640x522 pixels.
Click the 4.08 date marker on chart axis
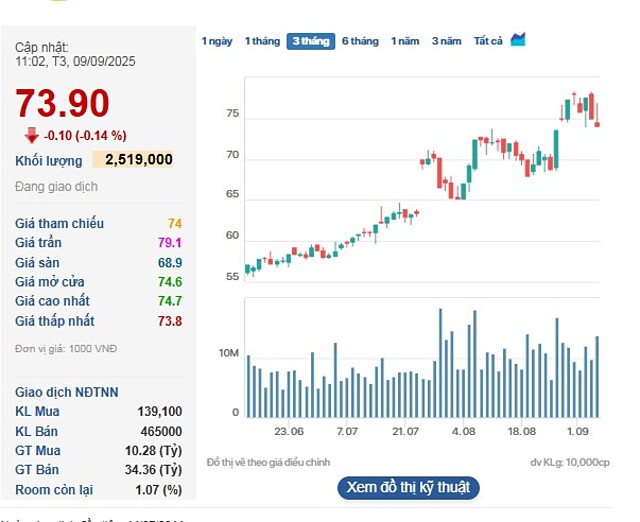[463, 431]
